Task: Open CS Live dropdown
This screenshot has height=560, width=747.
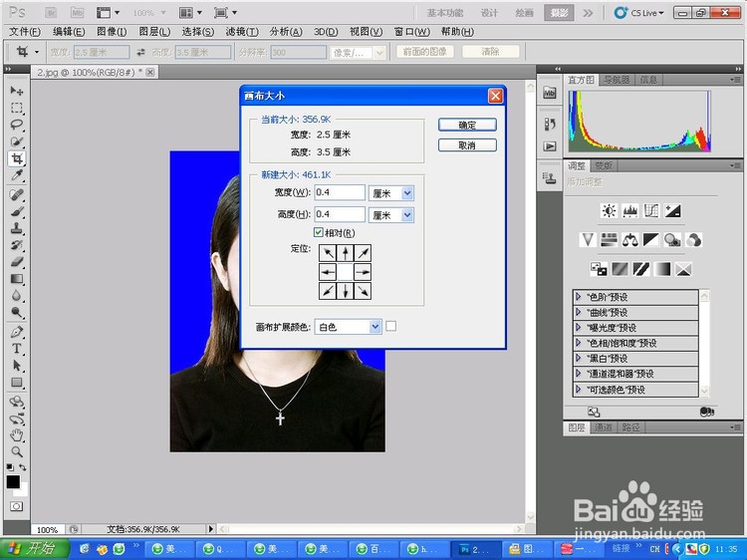Action: pyautogui.click(x=638, y=13)
